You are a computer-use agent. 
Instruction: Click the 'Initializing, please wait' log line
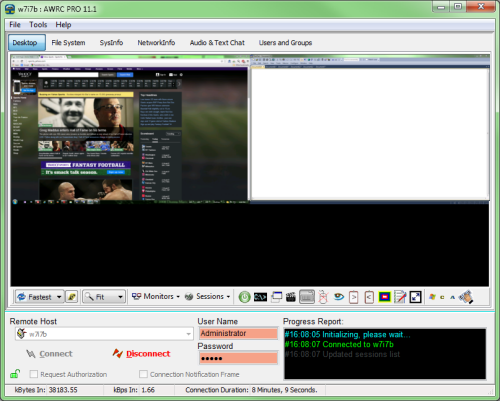tap(347, 334)
